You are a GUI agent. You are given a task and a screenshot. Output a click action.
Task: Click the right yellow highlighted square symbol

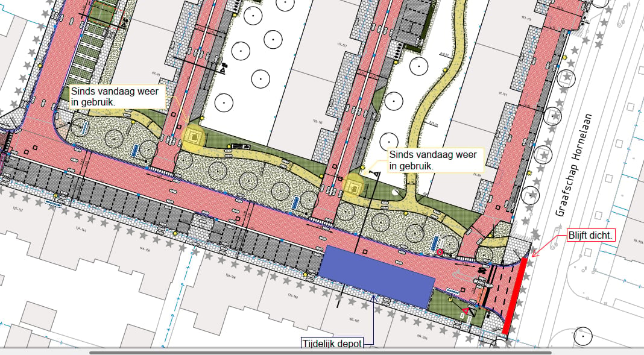coord(353,186)
